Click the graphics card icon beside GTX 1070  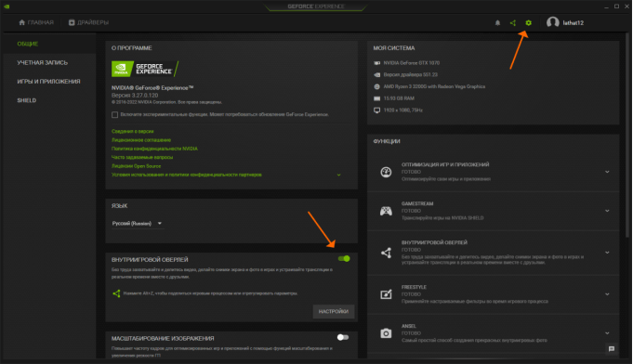(x=376, y=63)
